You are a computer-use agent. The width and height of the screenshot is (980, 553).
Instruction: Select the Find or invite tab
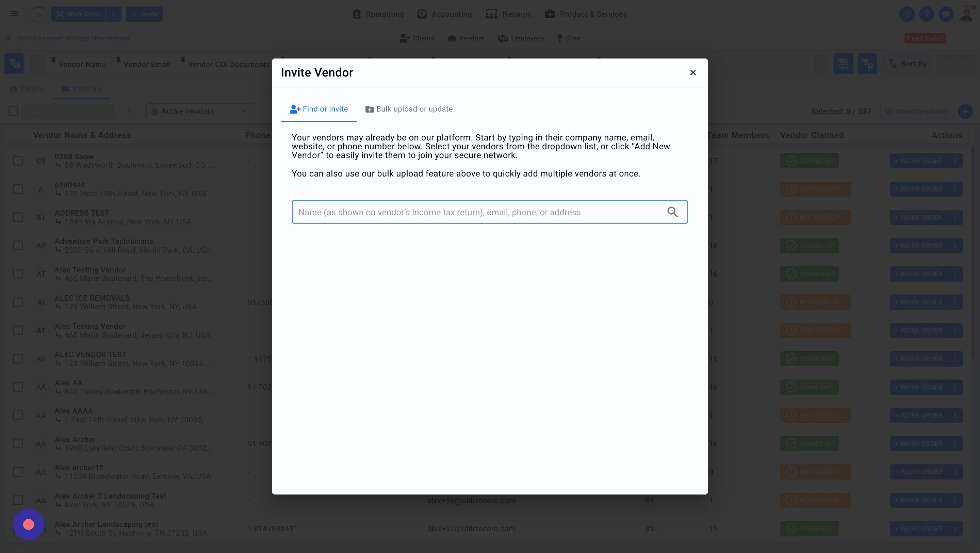[x=318, y=109]
